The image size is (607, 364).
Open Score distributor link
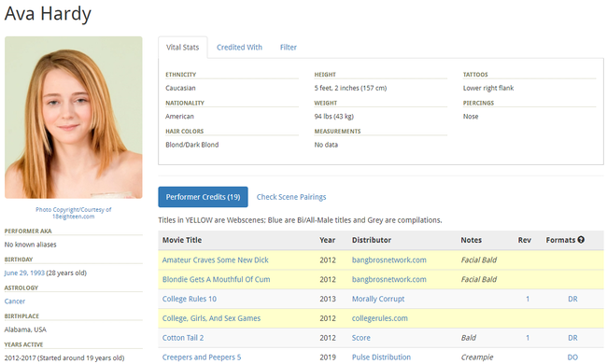[x=361, y=338]
